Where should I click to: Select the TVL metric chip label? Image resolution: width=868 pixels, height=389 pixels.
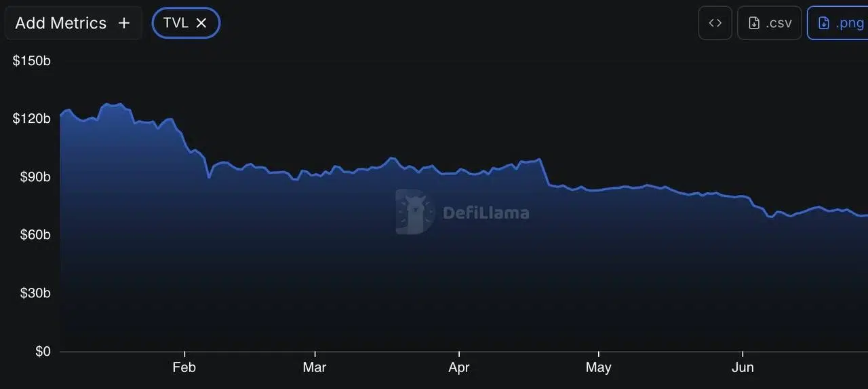(176, 23)
